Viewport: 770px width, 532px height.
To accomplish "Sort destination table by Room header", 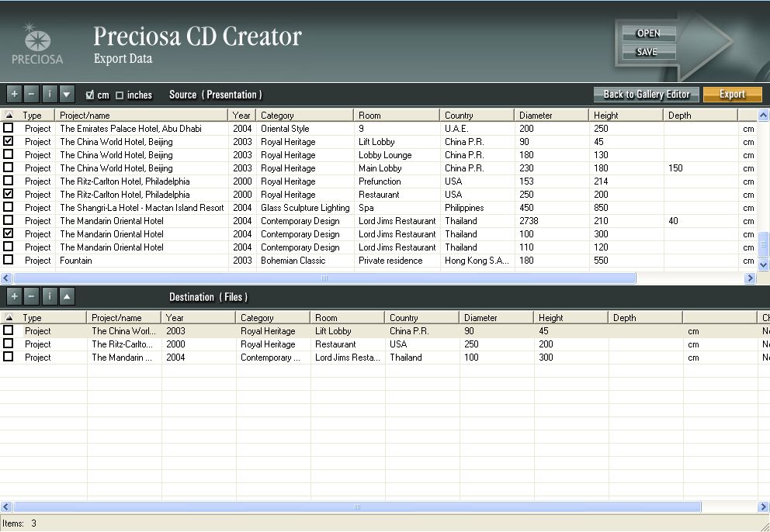I will (348, 317).
